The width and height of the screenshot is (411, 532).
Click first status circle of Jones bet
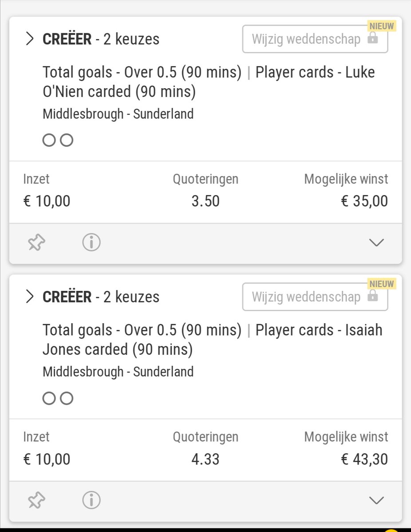(x=49, y=399)
